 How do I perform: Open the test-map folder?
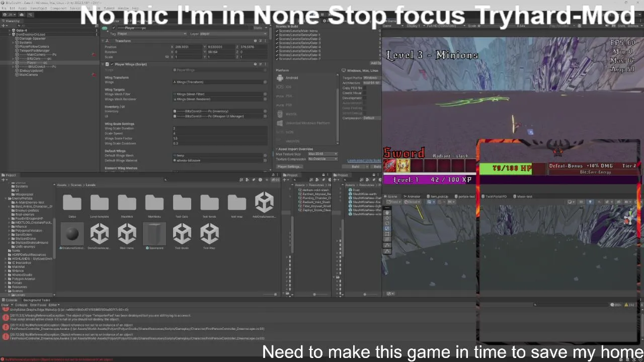point(237,203)
